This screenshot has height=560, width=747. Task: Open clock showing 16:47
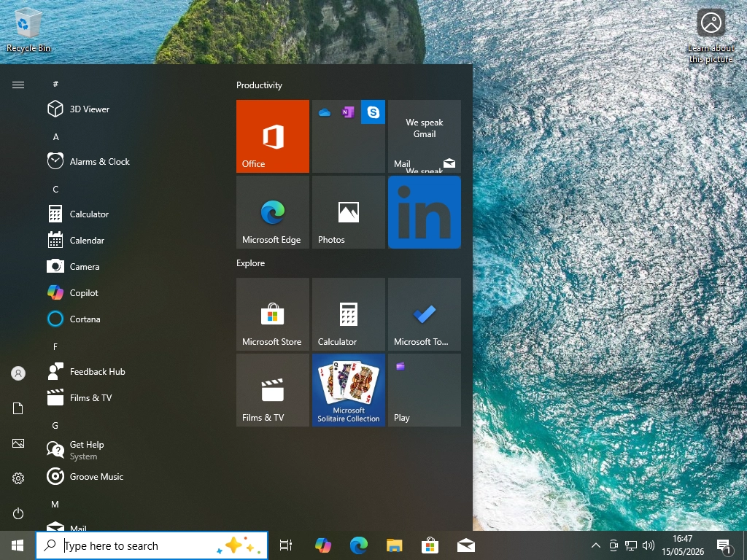point(683,545)
